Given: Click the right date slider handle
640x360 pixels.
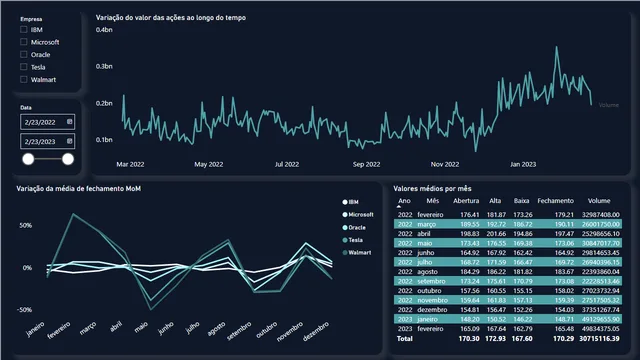Looking at the screenshot, I should click(68, 159).
